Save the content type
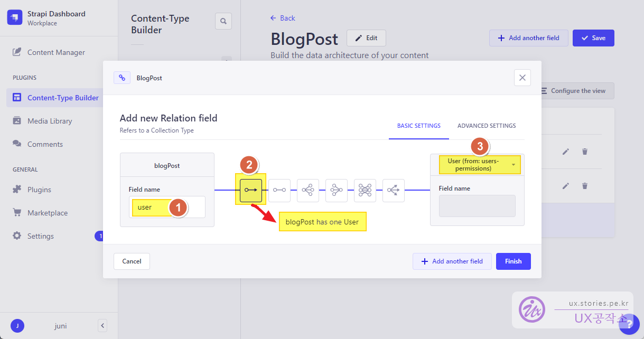Image resolution: width=644 pixels, height=339 pixels. [x=593, y=38]
